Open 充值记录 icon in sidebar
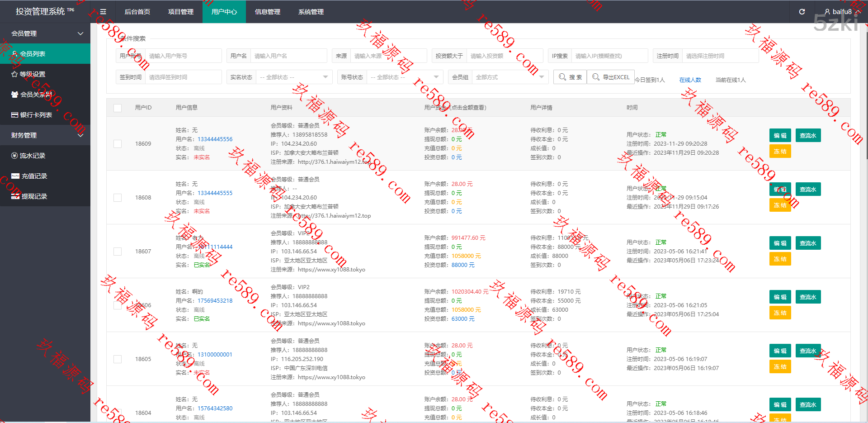This screenshot has width=868, height=423. (15, 176)
